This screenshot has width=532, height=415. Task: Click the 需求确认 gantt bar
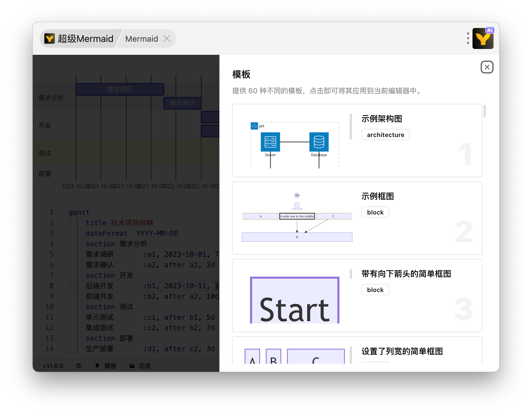[183, 103]
